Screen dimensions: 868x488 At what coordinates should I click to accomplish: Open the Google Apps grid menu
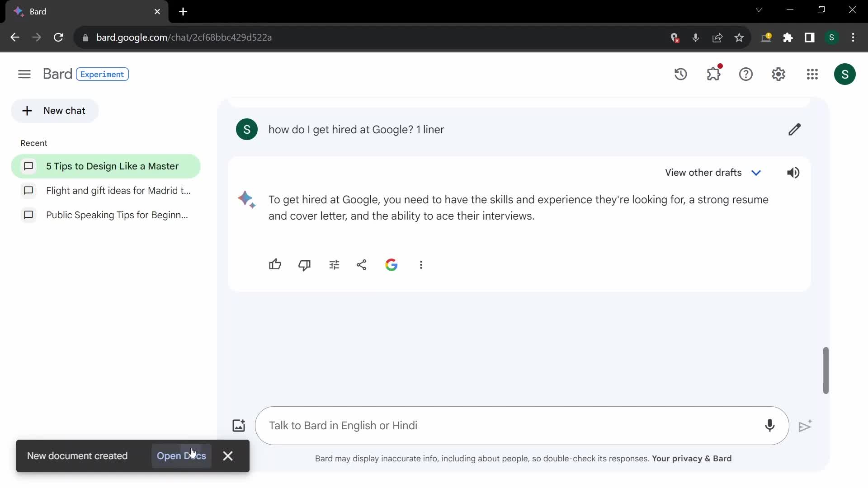click(812, 74)
